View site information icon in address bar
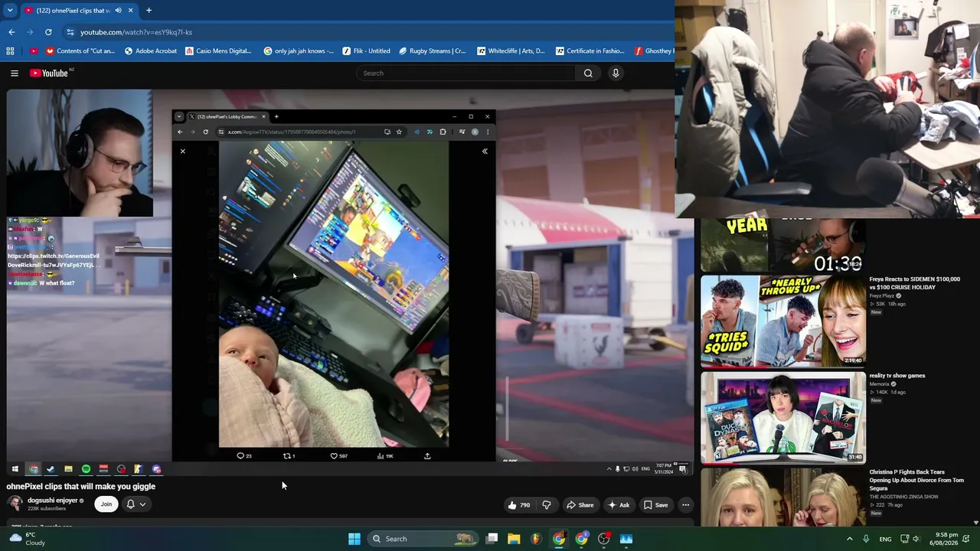The height and width of the screenshot is (551, 980). (70, 32)
